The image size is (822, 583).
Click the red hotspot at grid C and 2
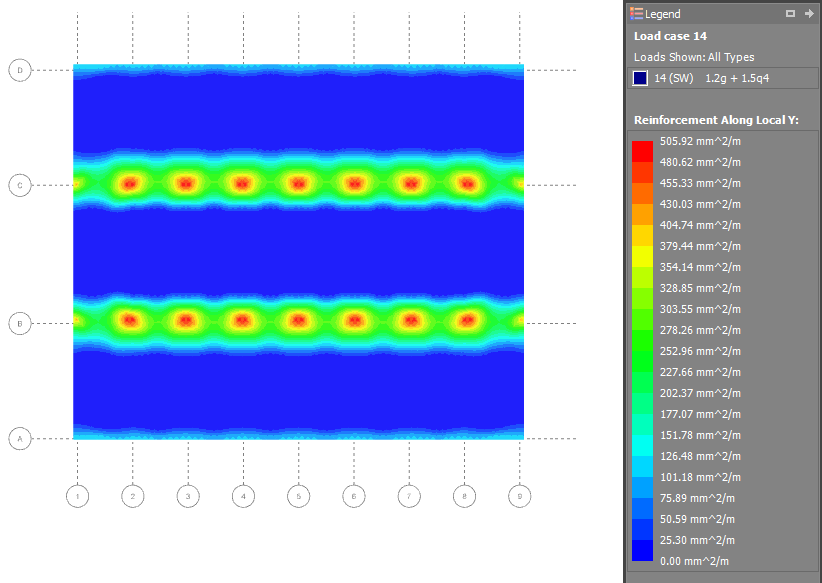pos(129,183)
